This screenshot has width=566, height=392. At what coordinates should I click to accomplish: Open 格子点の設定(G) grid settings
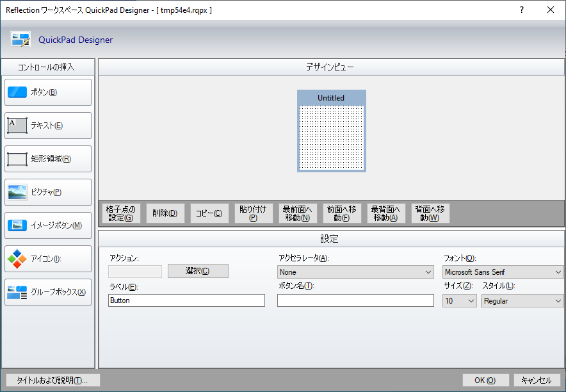tap(121, 213)
